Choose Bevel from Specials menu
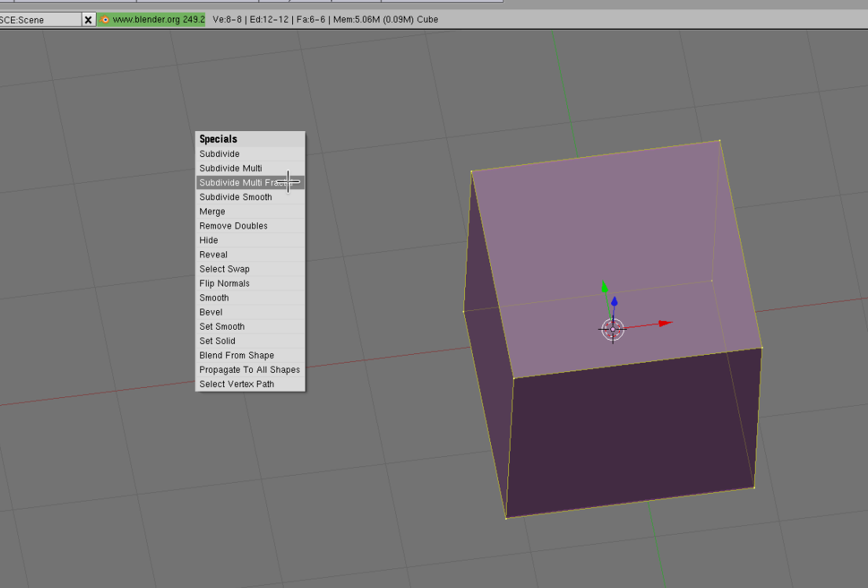 tap(251, 312)
